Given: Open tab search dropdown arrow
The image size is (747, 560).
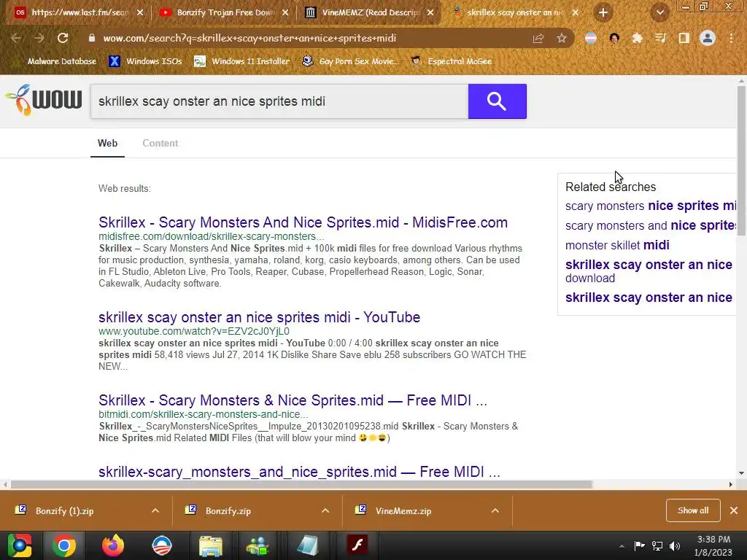Looking at the screenshot, I should coord(660,12).
